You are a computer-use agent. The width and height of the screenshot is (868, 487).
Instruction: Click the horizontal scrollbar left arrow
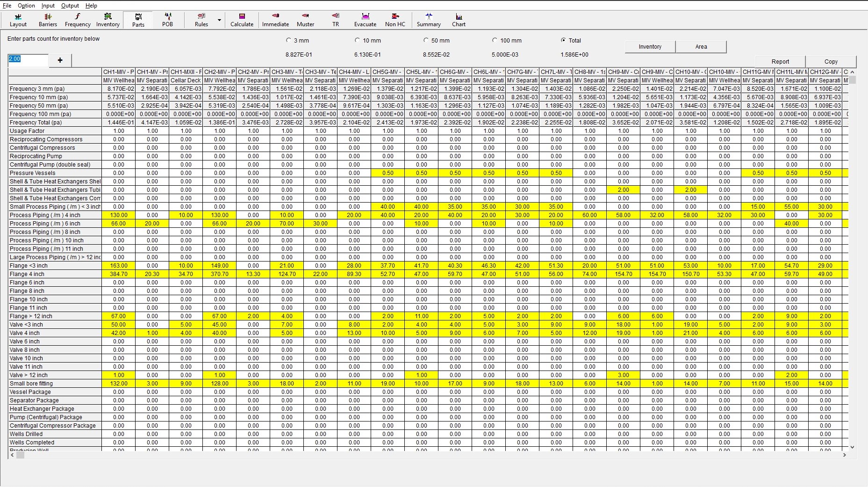(12, 455)
